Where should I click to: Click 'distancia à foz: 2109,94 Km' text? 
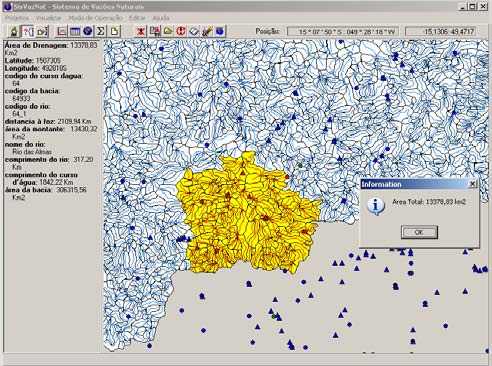tap(48, 121)
